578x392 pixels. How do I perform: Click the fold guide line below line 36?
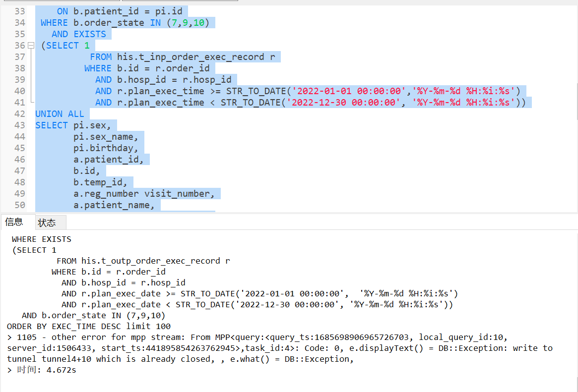pos(31,74)
